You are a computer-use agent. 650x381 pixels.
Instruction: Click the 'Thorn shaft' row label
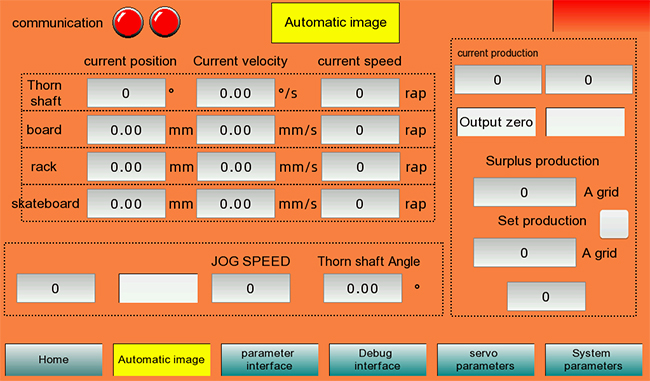(x=45, y=93)
